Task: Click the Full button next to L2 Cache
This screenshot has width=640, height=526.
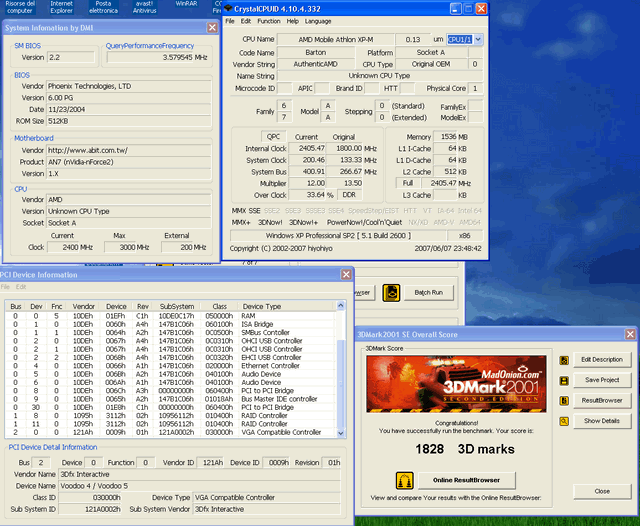Action: click(408, 183)
